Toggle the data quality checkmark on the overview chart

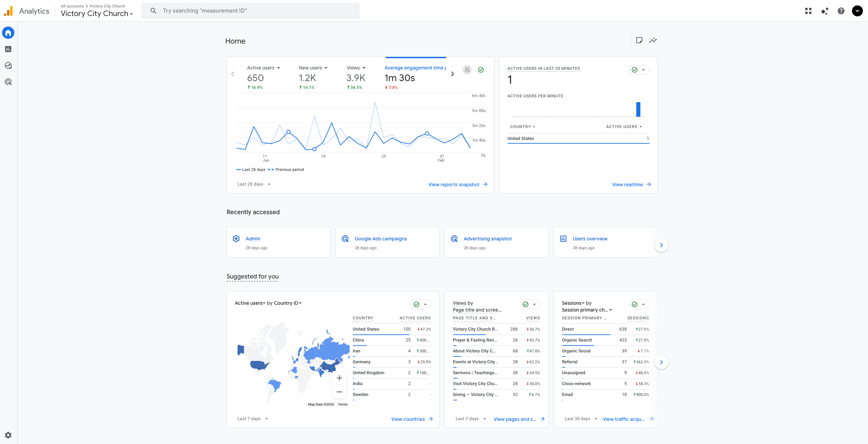481,70
